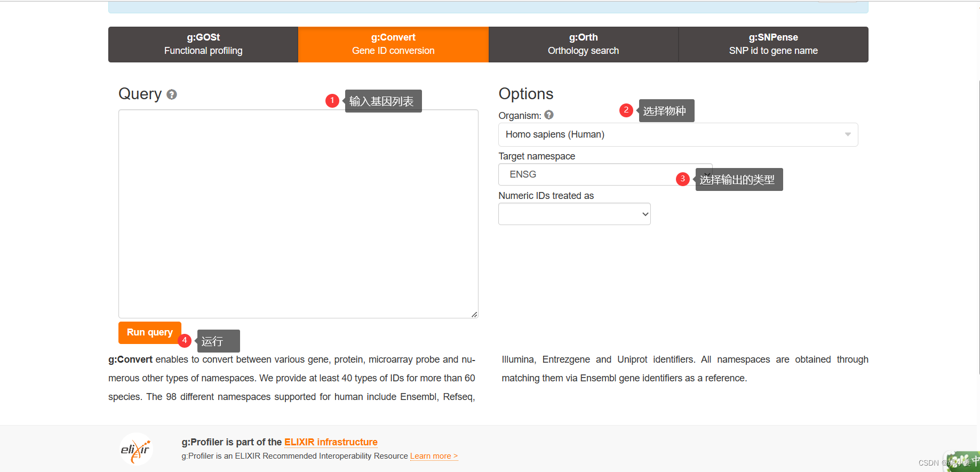Viewport: 980px width, 472px height.
Task: Switch to g:Orth Orthology search tab
Action: [x=583, y=44]
